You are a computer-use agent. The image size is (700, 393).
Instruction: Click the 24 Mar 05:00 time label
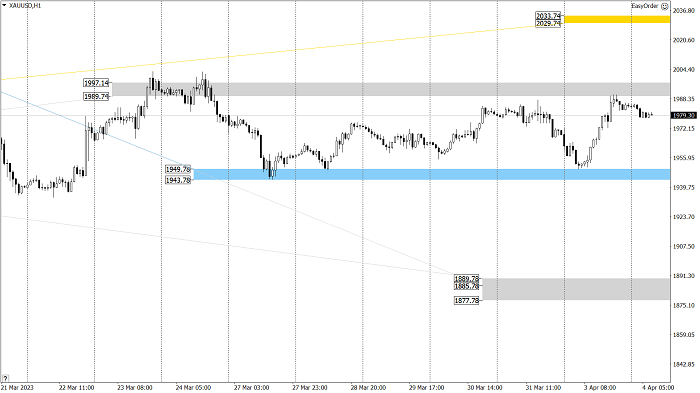[x=193, y=387]
